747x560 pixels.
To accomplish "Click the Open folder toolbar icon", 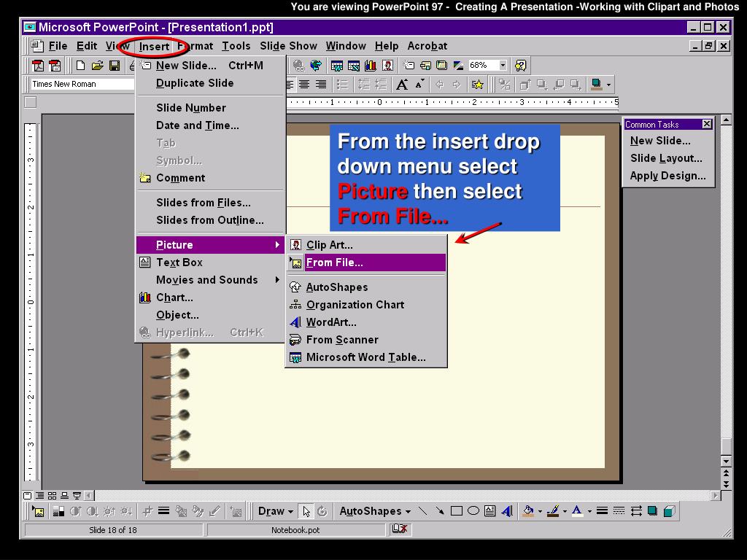I will (x=98, y=65).
